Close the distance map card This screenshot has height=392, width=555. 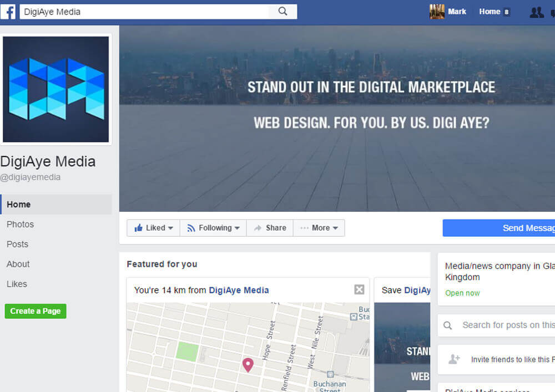coord(359,289)
